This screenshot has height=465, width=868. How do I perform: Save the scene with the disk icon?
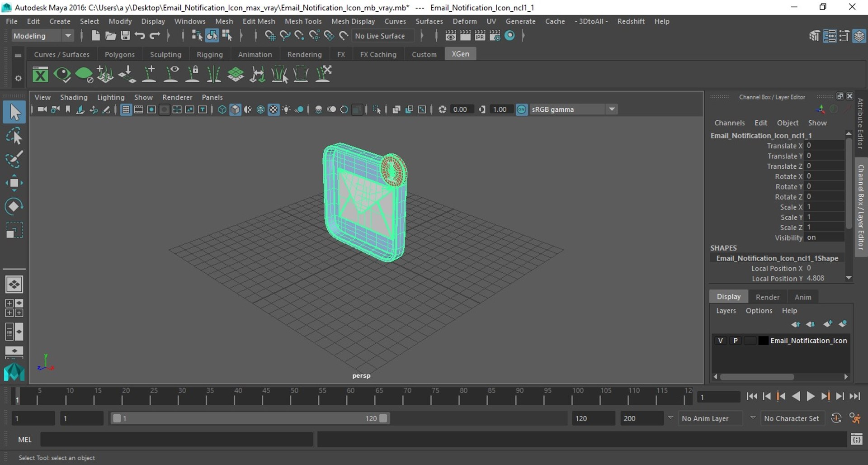(125, 36)
